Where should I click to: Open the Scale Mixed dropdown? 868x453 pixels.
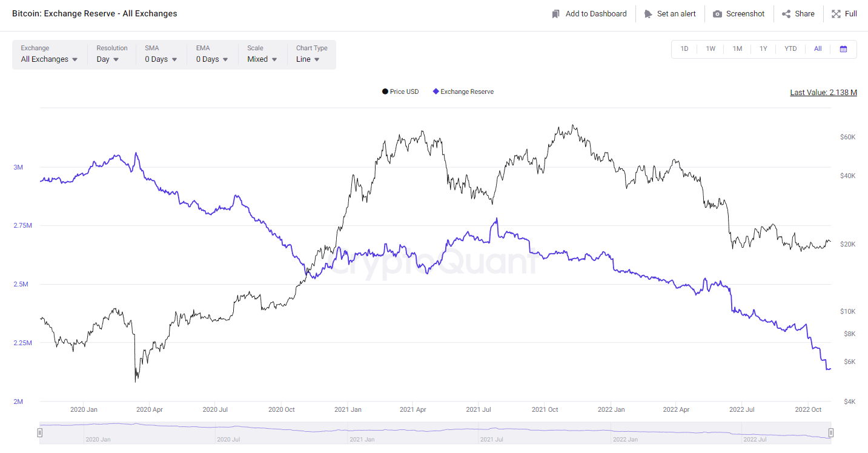point(262,59)
